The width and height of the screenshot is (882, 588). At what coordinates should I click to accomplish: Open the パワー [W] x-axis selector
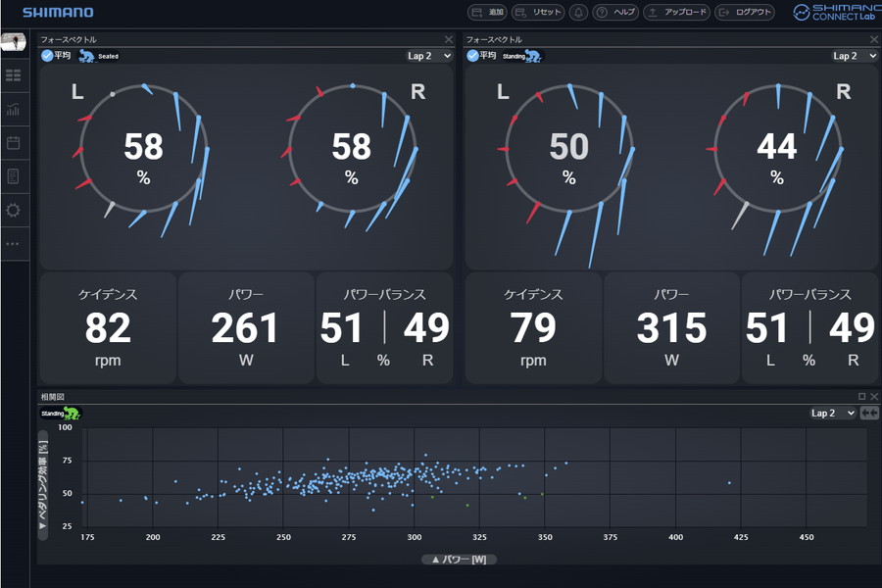pos(460,560)
